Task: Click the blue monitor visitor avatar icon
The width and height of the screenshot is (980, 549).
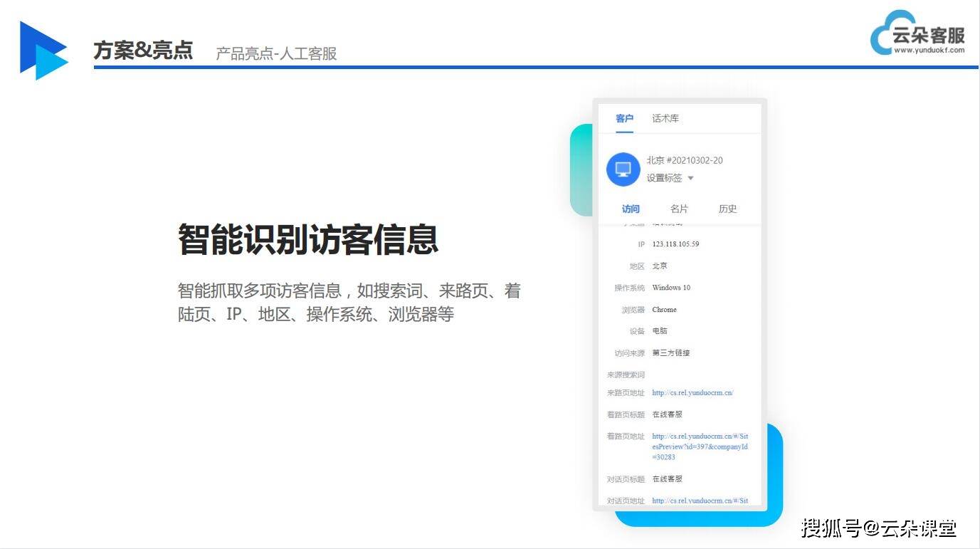Action: tap(623, 169)
